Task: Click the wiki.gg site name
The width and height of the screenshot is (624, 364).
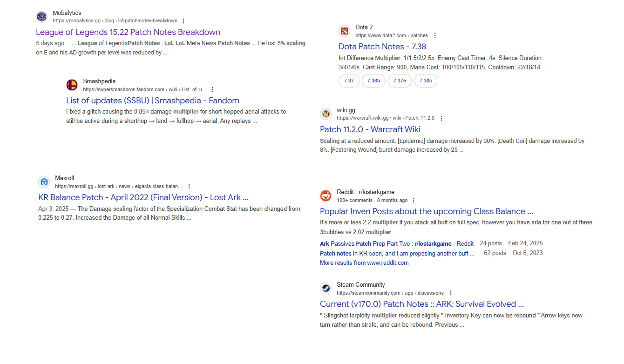Action: point(346,110)
